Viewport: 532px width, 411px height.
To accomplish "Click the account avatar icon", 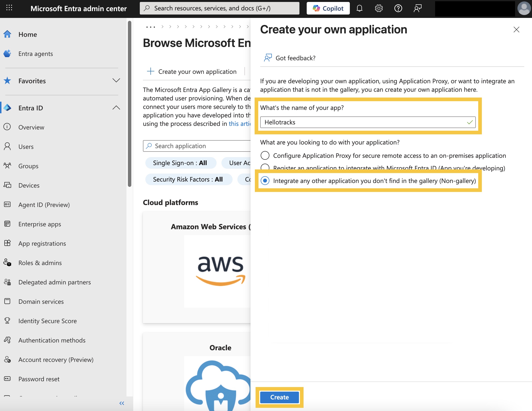I will click(524, 8).
